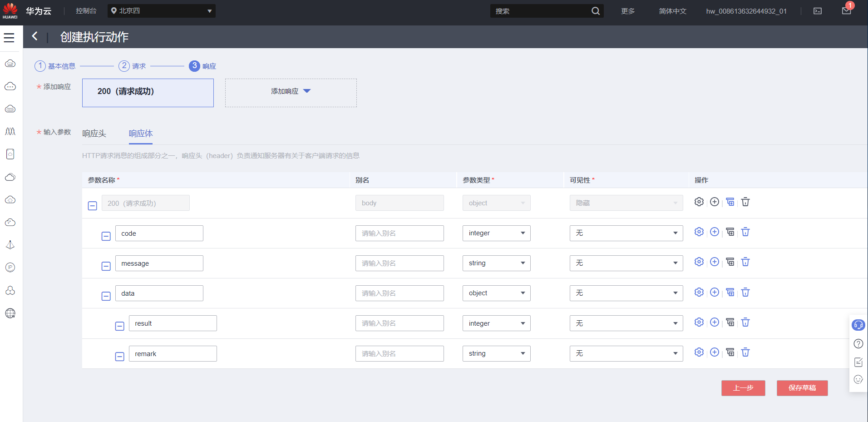Go to step 2 请求
868x422 pixels.
[x=132, y=66]
